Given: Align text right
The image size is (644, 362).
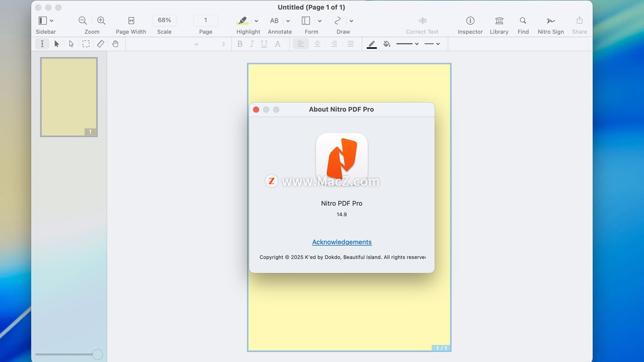Looking at the screenshot, I should (x=334, y=44).
